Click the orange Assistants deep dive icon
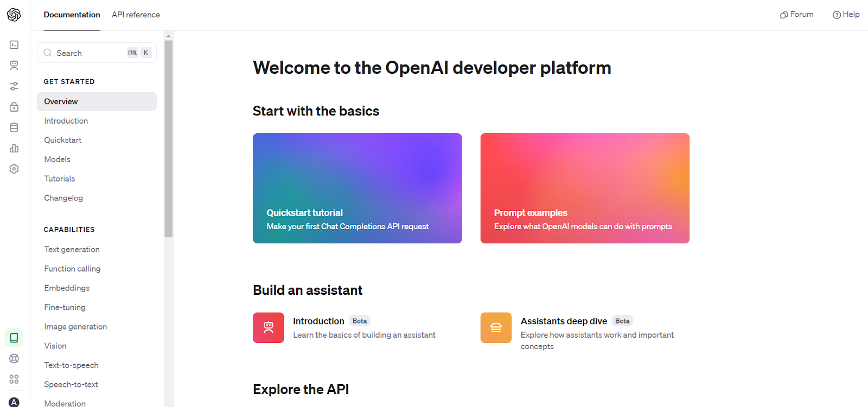The width and height of the screenshot is (868, 407). [x=496, y=327]
